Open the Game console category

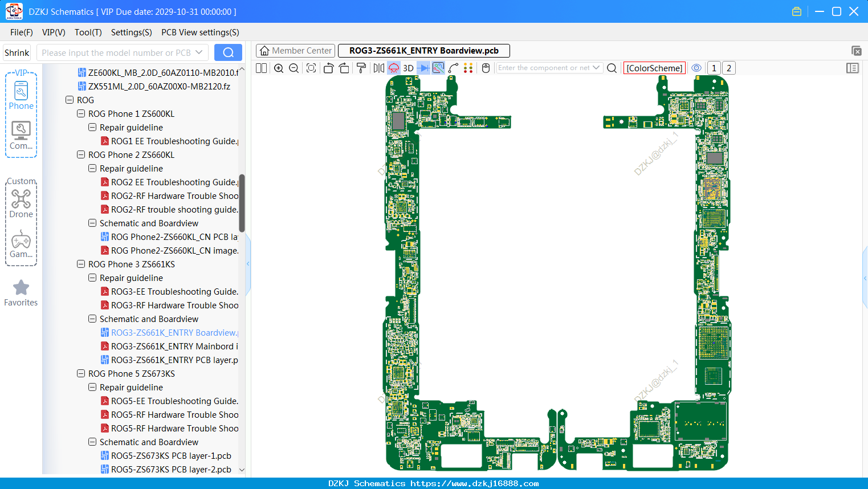coord(21,244)
